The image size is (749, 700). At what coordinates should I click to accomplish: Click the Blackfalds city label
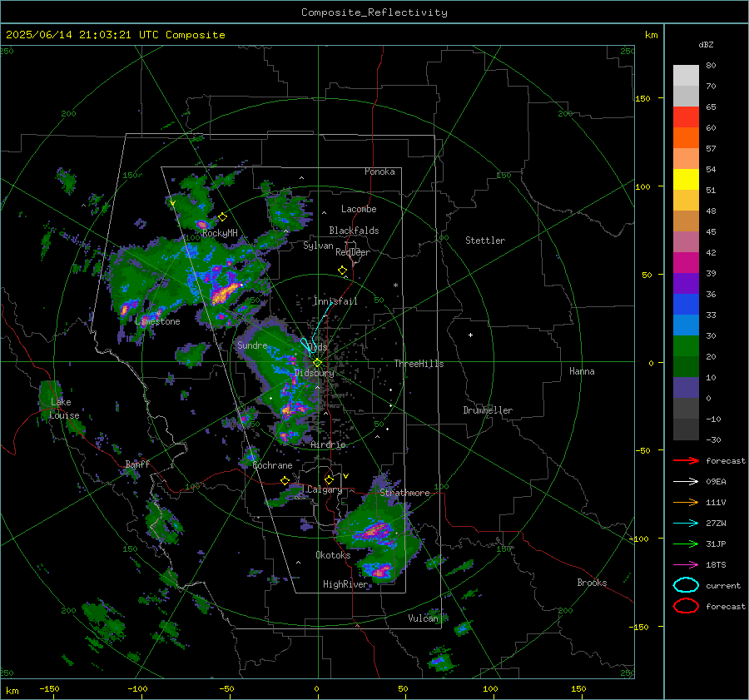354,231
